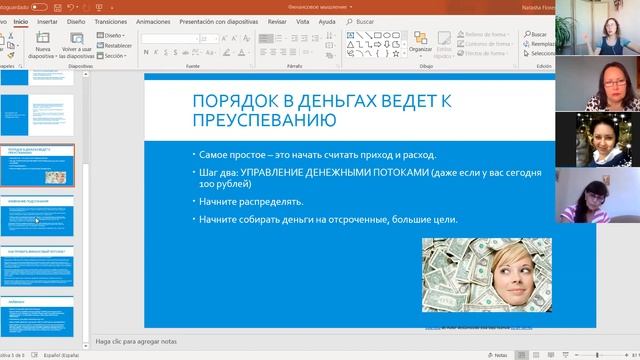
Task: Open Relleno de forma dropdown
Action: pos(484,35)
